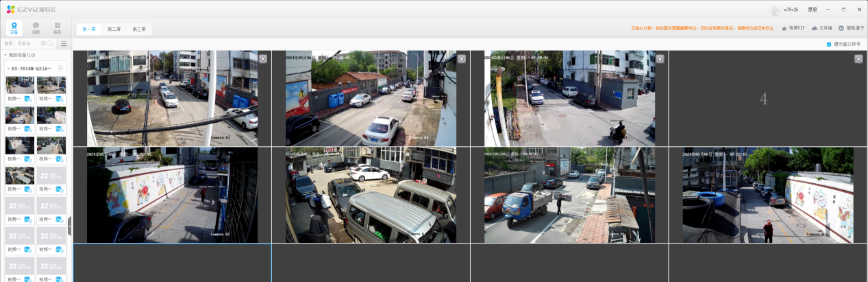Collapse the left device sidebar handle
Screen dimensions: 868x282
click(69, 225)
